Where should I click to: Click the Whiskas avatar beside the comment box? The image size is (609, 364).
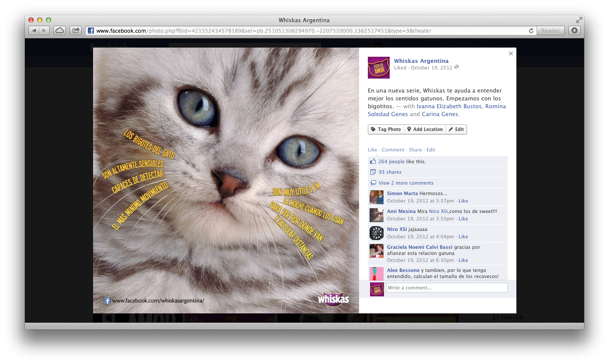pos(377,289)
